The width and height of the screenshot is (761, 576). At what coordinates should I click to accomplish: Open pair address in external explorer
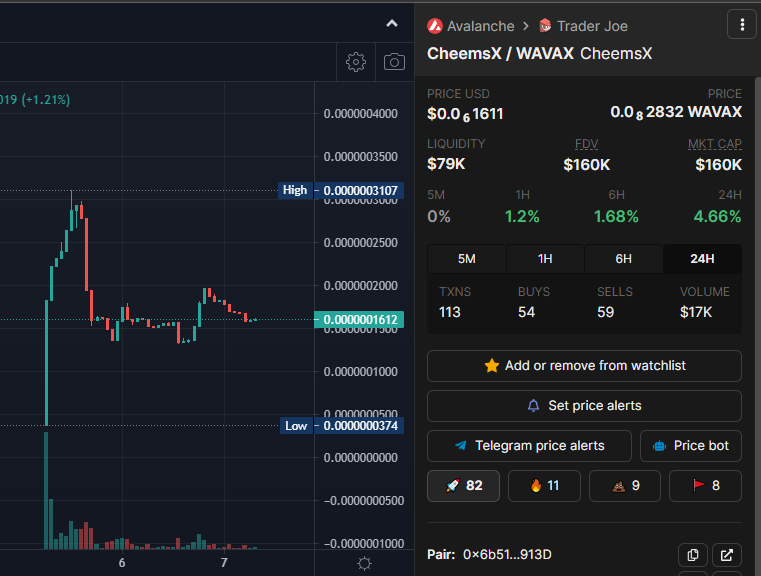(727, 555)
